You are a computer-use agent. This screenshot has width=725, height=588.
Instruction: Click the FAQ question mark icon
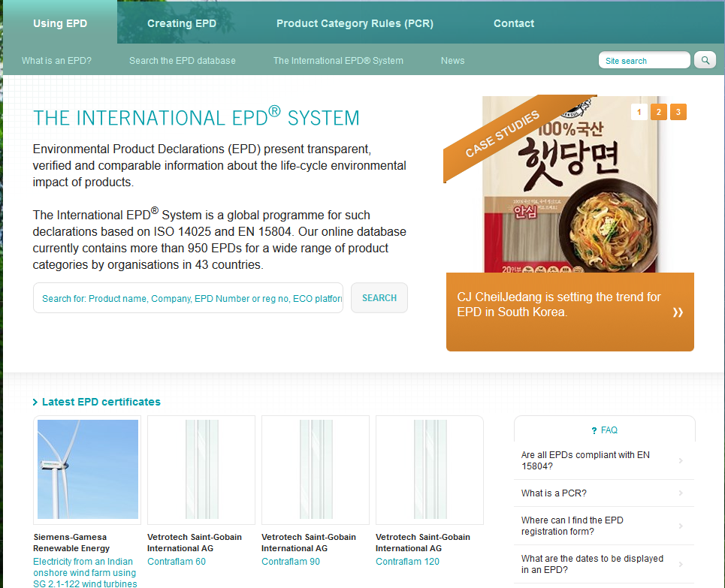(x=594, y=431)
